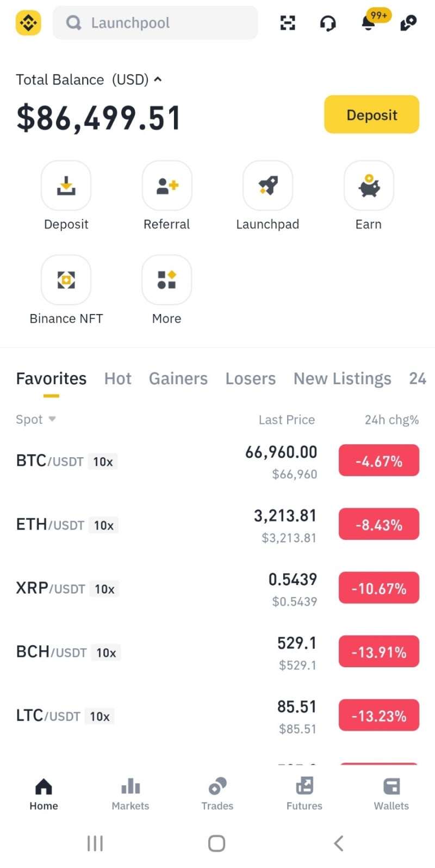Open the QR code scanner

click(x=288, y=23)
